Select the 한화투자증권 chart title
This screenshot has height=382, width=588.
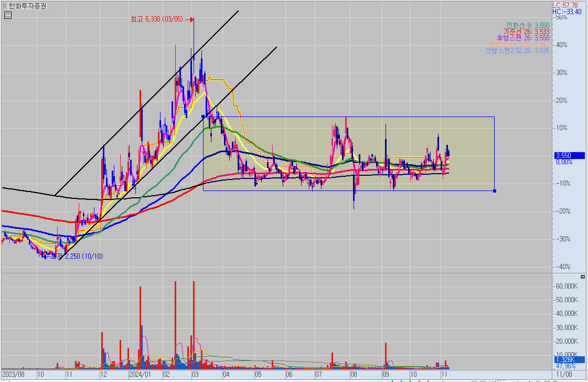tap(27, 6)
